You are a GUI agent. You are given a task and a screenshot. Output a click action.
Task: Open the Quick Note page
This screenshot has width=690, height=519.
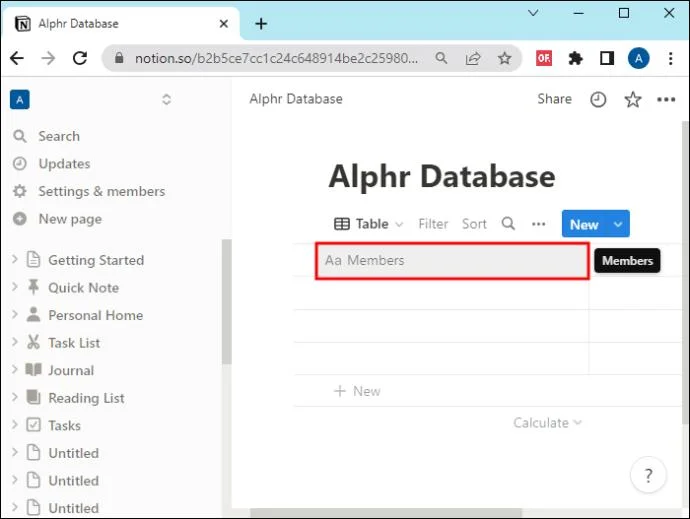point(84,288)
